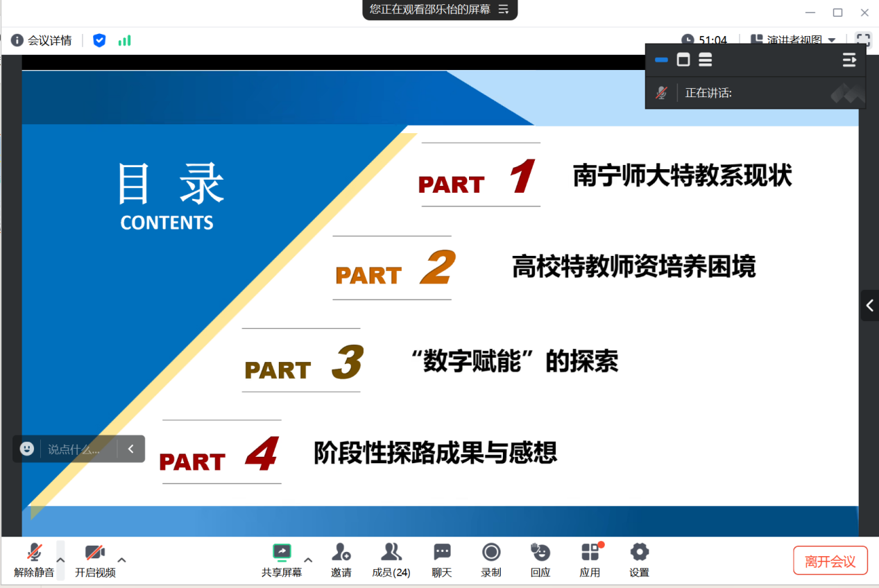
Task: Open the 成员(24) participants list
Action: point(391,560)
